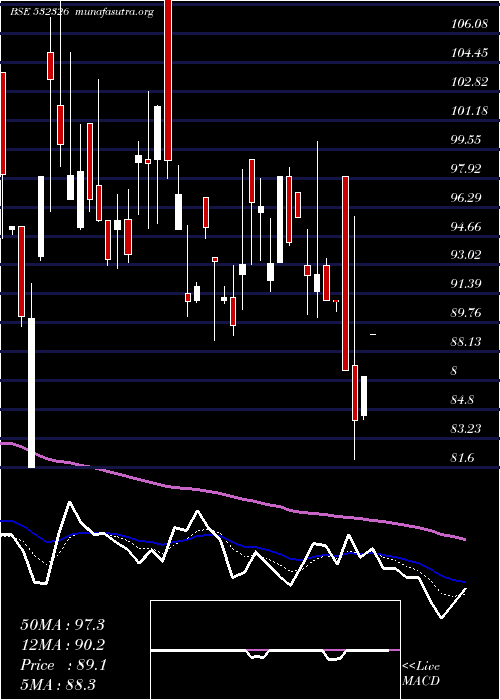Click the 12MA : 90.2 reading
This screenshot has width=500, height=700.
click(62, 645)
